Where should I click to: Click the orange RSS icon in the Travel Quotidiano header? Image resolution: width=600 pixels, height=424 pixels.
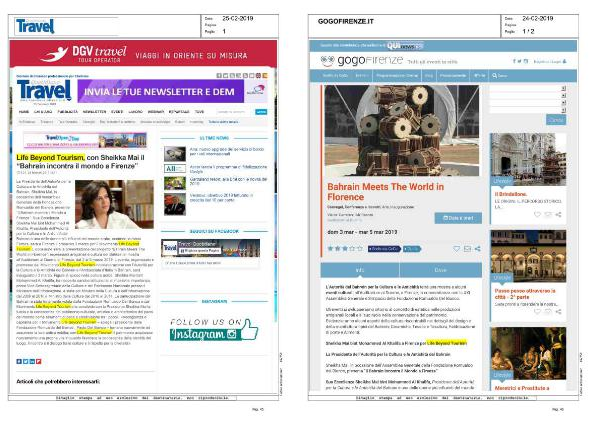(x=265, y=76)
